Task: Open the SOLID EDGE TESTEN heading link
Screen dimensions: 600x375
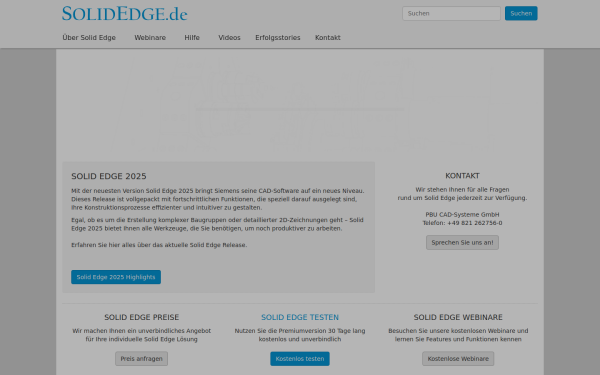Action: [x=300, y=317]
